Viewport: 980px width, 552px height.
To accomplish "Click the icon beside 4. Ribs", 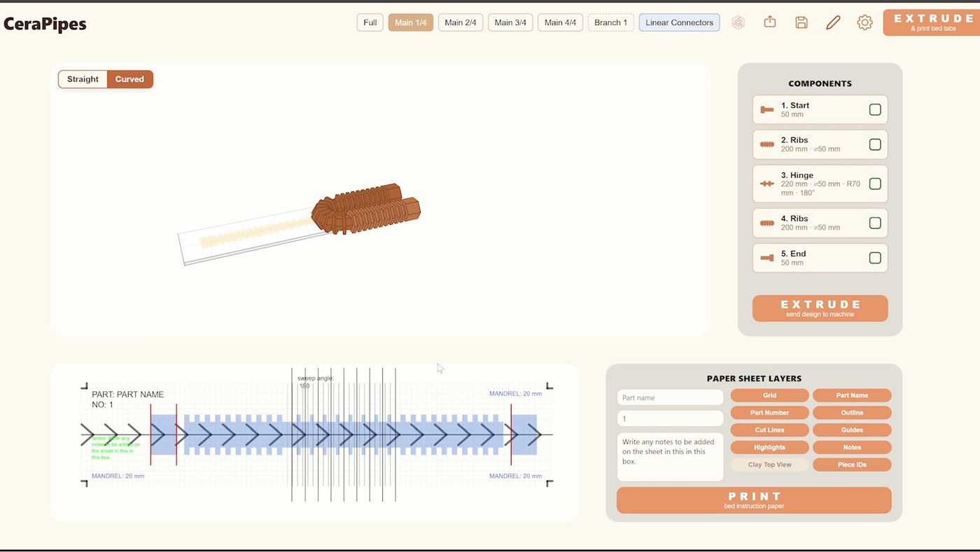I will pos(767,223).
